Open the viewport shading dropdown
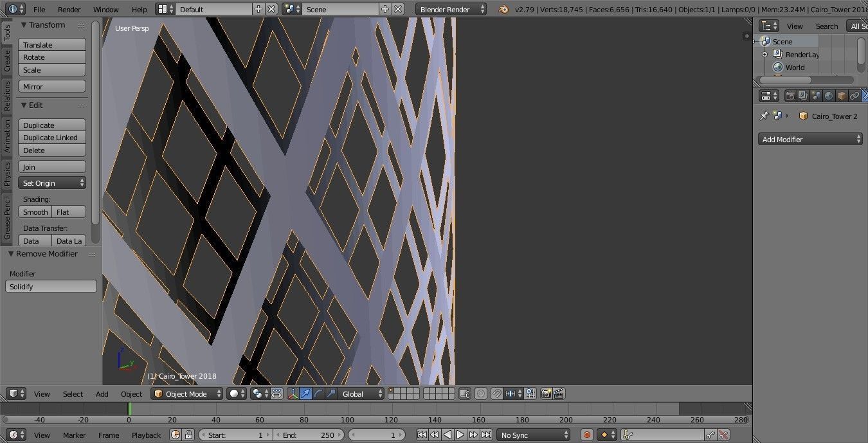The image size is (868, 443). tap(236, 393)
